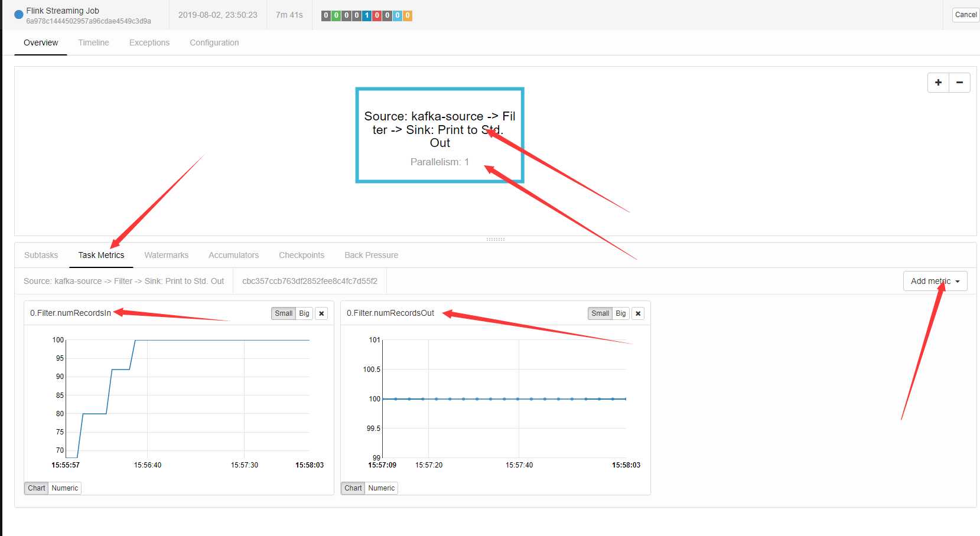
Task: Open the Add metric dropdown
Action: (935, 281)
